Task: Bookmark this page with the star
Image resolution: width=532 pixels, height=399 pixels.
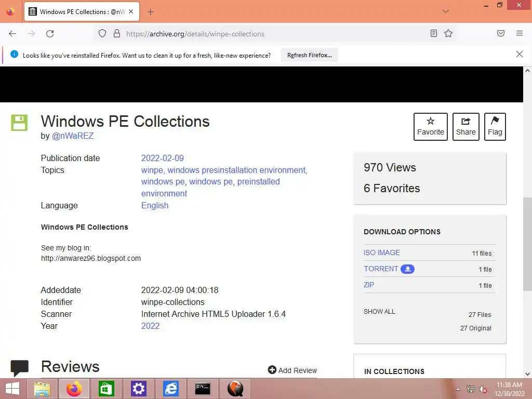Action: pyautogui.click(x=448, y=33)
